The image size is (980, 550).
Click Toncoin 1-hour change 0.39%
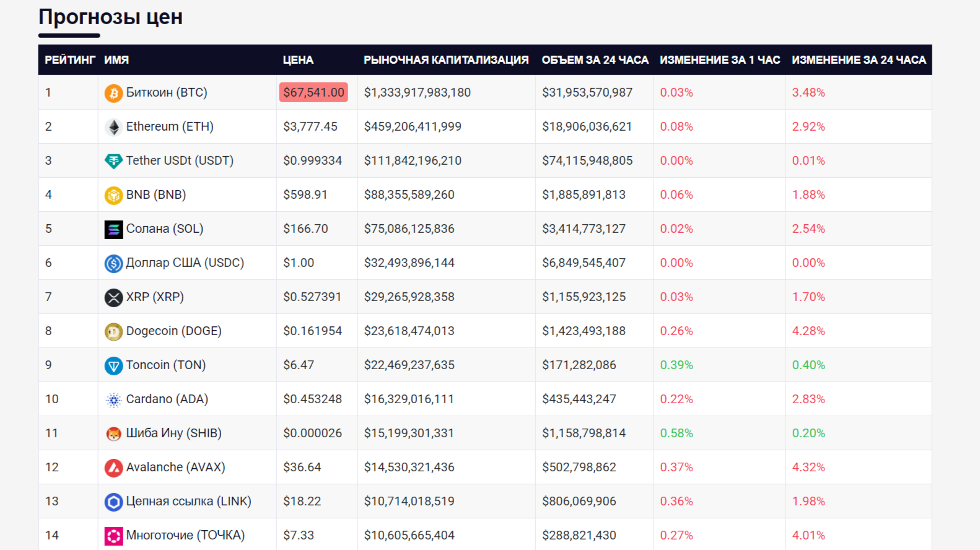(x=676, y=365)
